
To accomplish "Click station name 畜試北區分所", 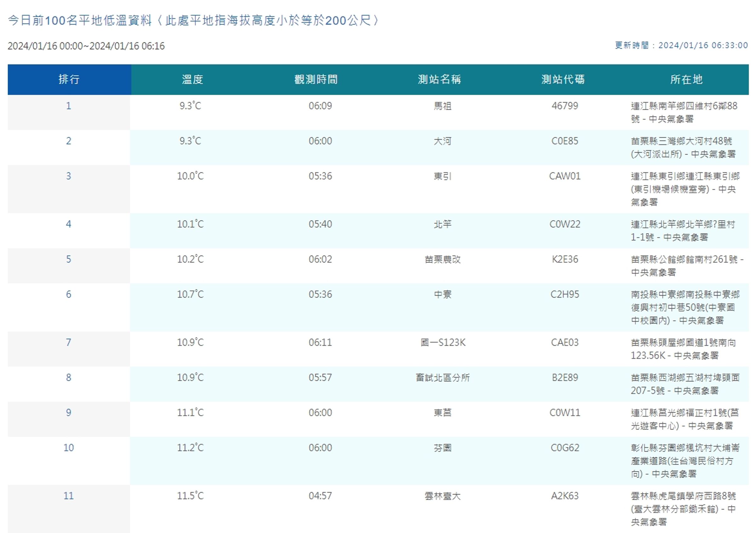I will pos(443,378).
